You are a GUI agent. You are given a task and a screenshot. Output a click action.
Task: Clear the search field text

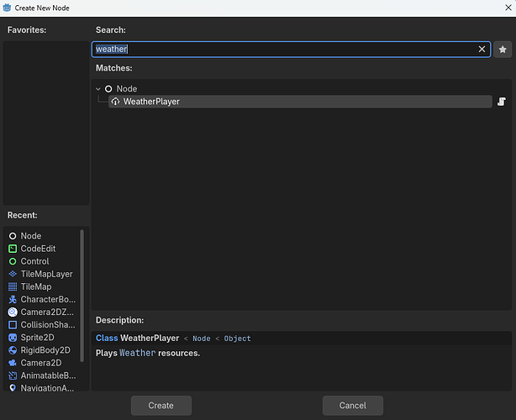pyautogui.click(x=482, y=50)
